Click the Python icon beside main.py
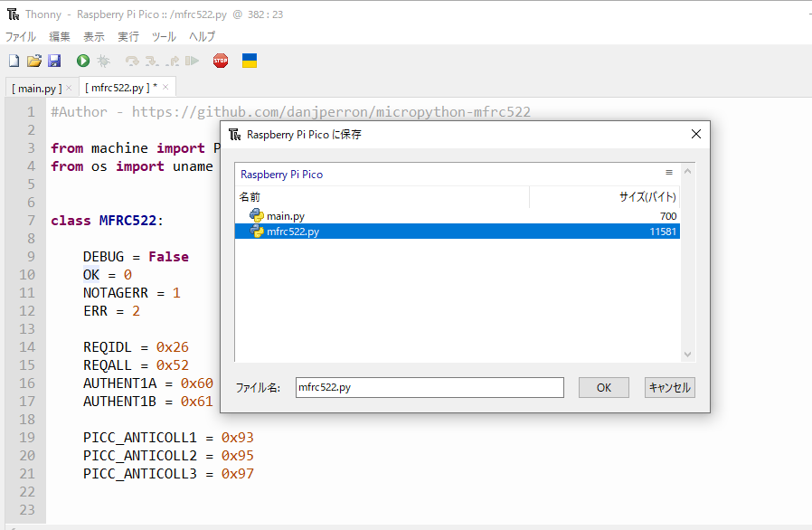The width and height of the screenshot is (812, 530). 256,215
